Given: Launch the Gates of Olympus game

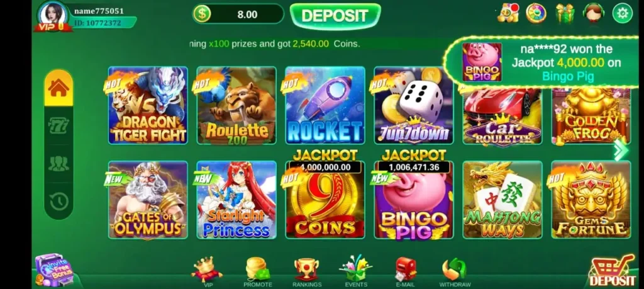Looking at the screenshot, I should [148, 200].
